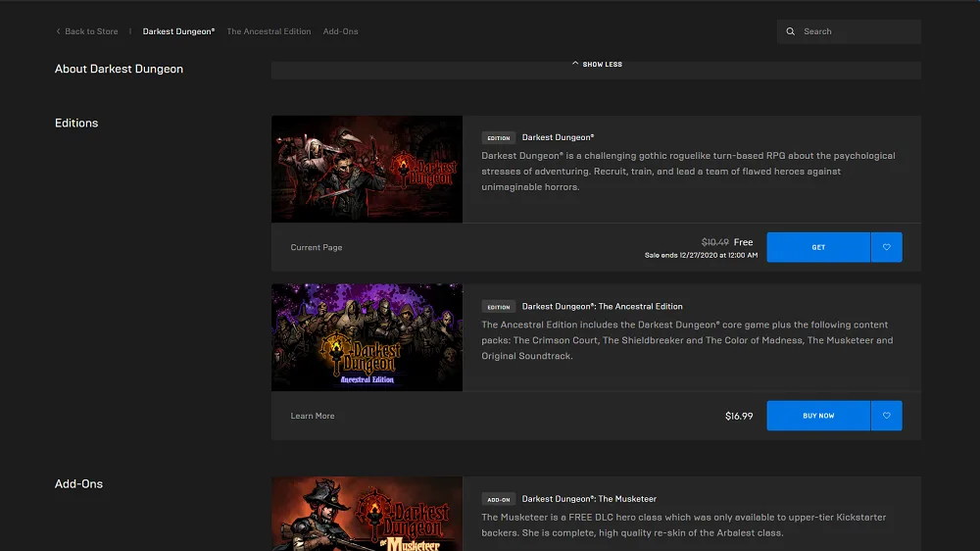This screenshot has width=980, height=551.
Task: Open Darkest Dungeon: The Ancestral Edition title
Action: [602, 307]
